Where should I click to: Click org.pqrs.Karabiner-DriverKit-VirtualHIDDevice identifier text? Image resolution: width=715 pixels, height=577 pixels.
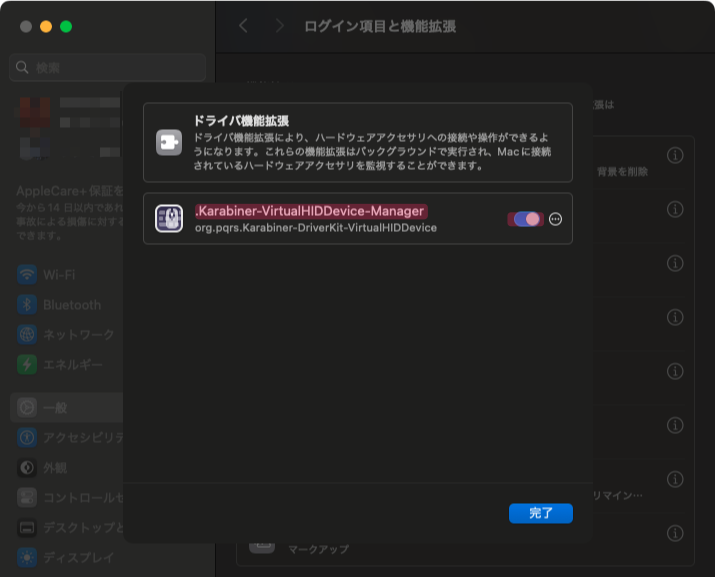[316, 228]
